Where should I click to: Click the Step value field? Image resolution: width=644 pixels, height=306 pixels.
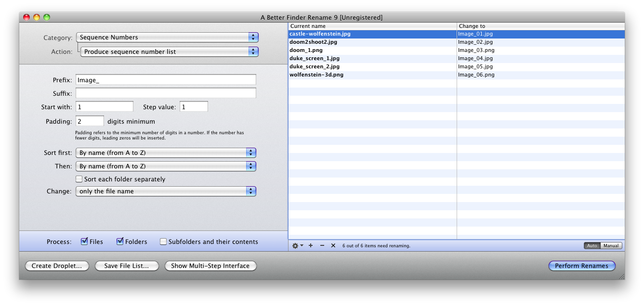tap(194, 106)
